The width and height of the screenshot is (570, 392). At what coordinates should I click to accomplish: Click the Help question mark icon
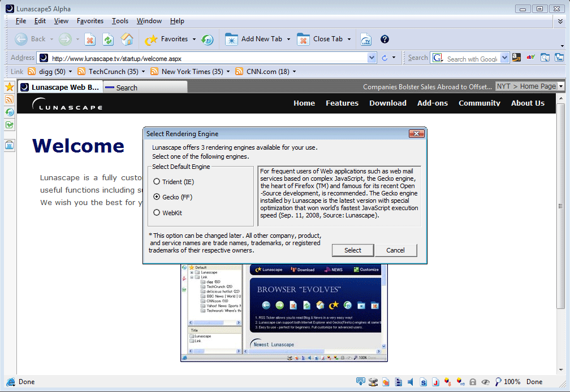tap(385, 39)
